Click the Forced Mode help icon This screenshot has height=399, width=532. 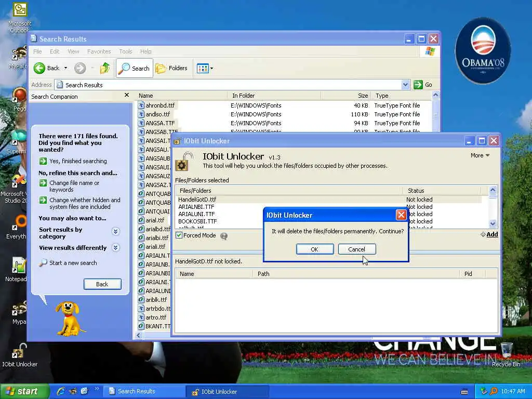[224, 236]
